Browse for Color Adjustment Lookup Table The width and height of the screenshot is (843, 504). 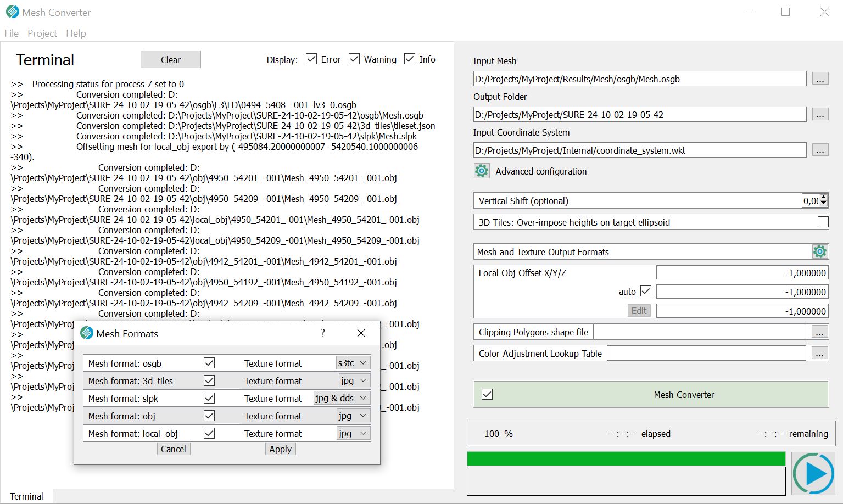pyautogui.click(x=819, y=353)
